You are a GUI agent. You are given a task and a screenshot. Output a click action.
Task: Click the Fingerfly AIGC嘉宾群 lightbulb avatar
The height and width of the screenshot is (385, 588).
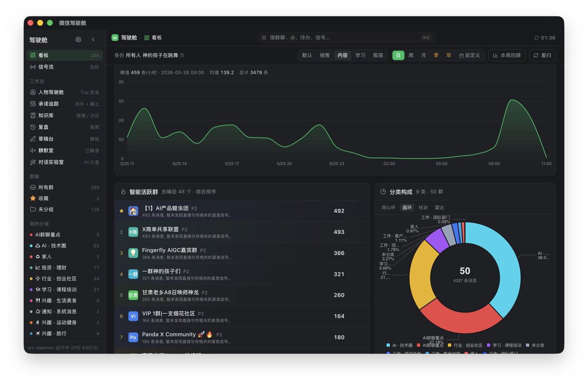pyautogui.click(x=133, y=253)
